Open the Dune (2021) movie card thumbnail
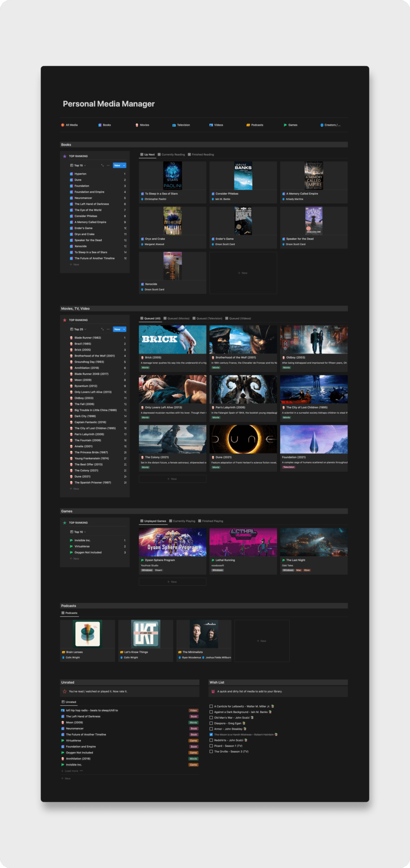Viewport: 410px width, 868px height. point(243,439)
